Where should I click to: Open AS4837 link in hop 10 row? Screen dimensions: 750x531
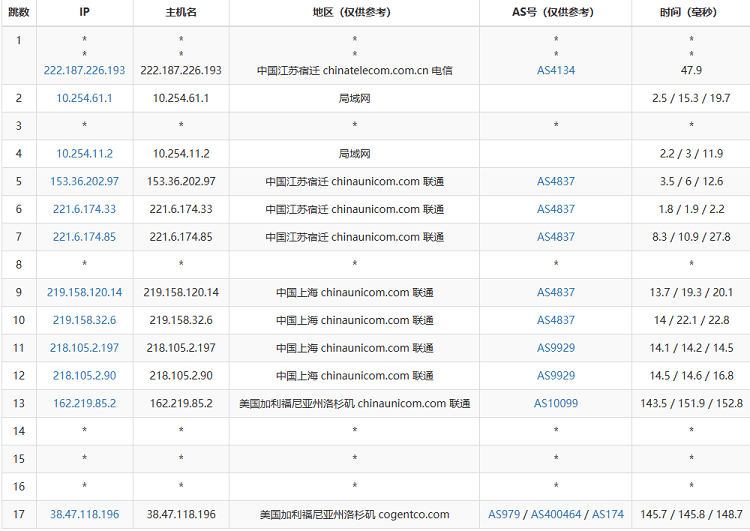[556, 320]
